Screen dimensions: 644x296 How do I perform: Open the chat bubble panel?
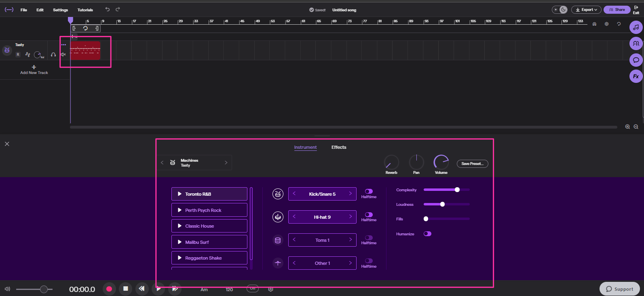coord(636,60)
